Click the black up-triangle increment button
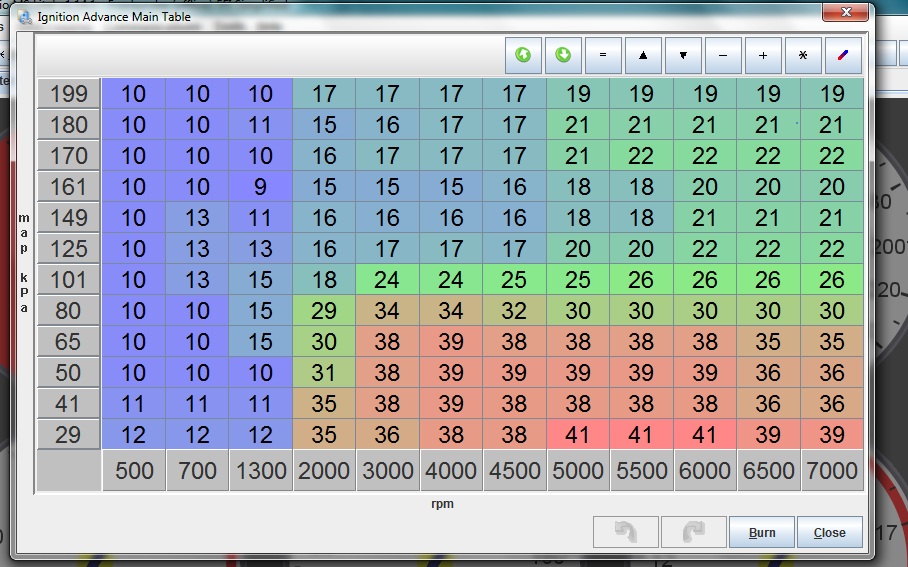The width and height of the screenshot is (908, 567). tap(643, 55)
